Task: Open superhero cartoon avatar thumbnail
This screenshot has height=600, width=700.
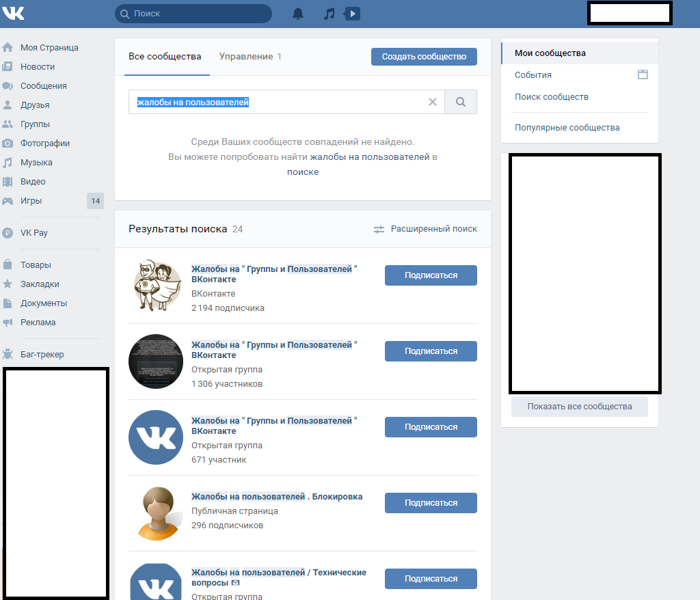Action: pyautogui.click(x=156, y=286)
